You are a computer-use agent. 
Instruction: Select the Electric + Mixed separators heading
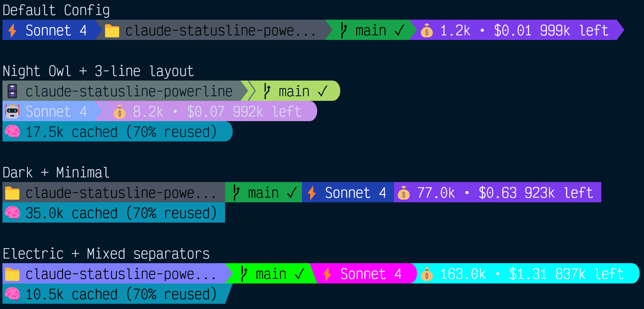click(x=106, y=254)
